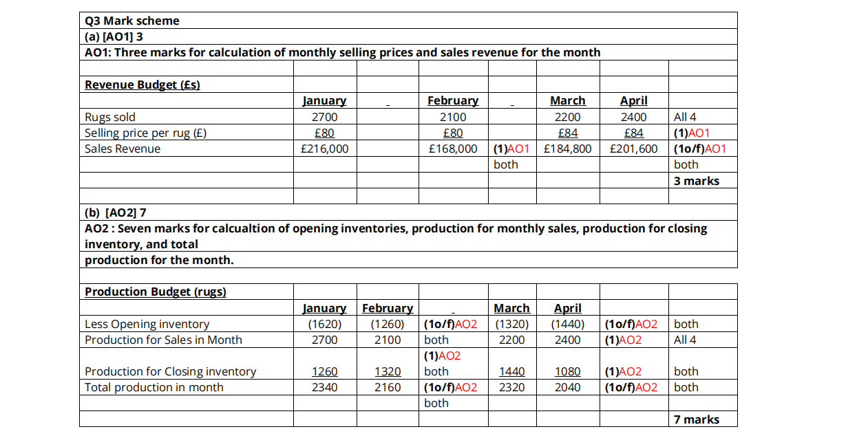This screenshot has width=868, height=438.
Task: Select the £201,600 April revenue value
Action: point(633,149)
